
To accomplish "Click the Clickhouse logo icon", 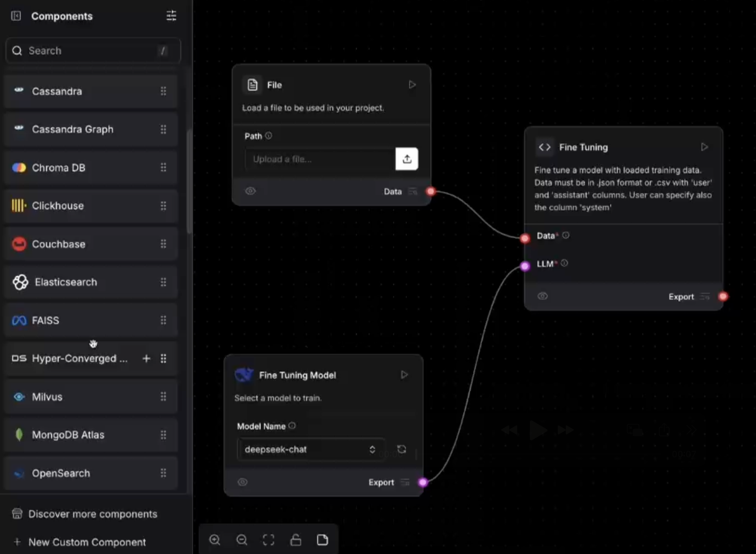I will [x=19, y=206].
